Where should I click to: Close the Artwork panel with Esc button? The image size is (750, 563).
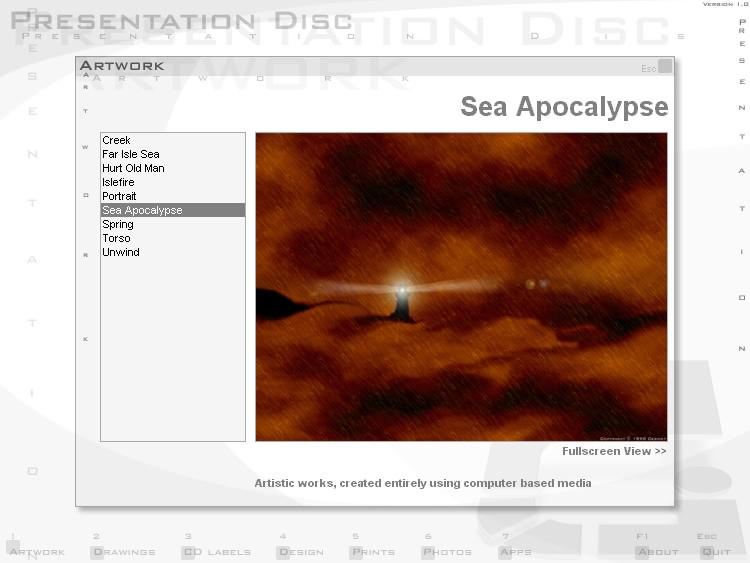point(664,67)
